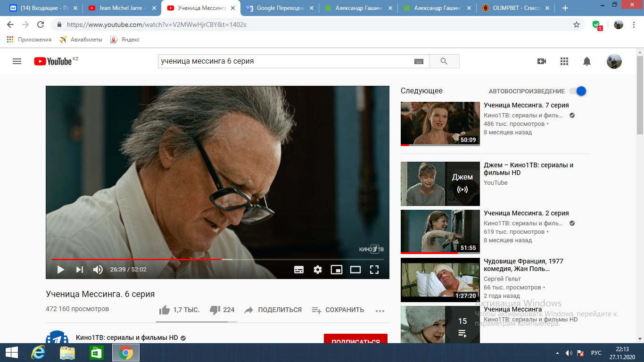644x362 pixels.
Task: Go back to the previous page
Action: point(10,25)
